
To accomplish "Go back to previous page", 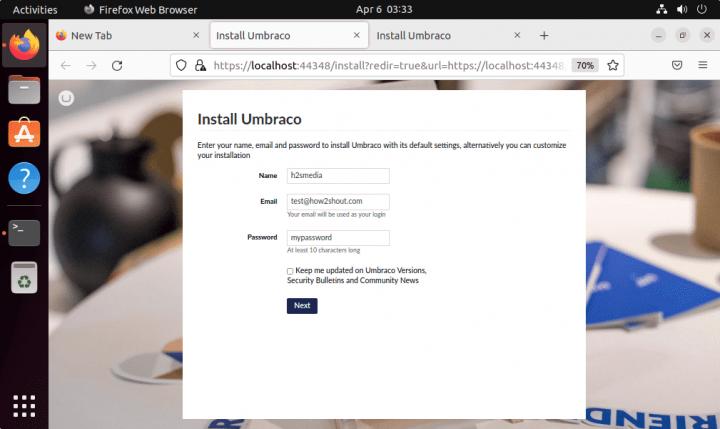I will [66, 65].
